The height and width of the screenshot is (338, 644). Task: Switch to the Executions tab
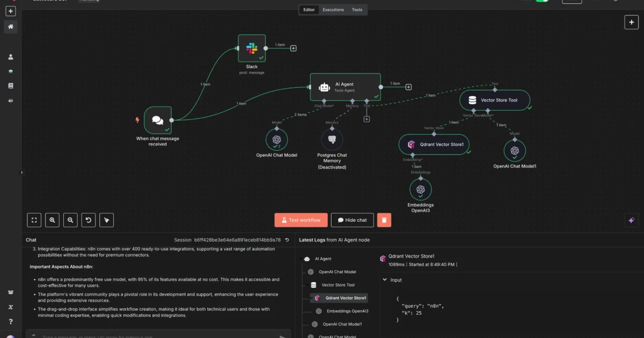tap(333, 10)
